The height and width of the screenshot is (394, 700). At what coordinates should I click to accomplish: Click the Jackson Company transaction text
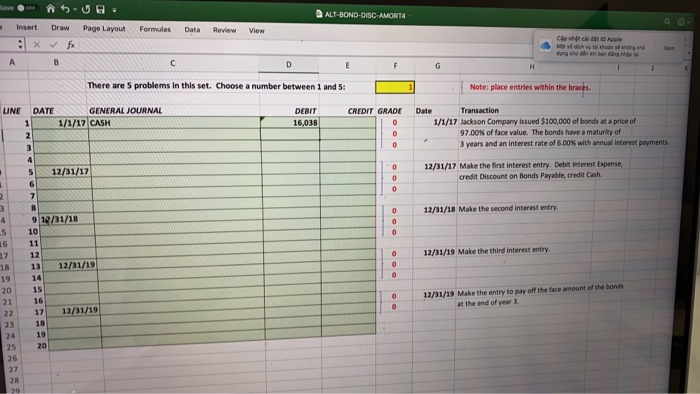click(x=564, y=132)
